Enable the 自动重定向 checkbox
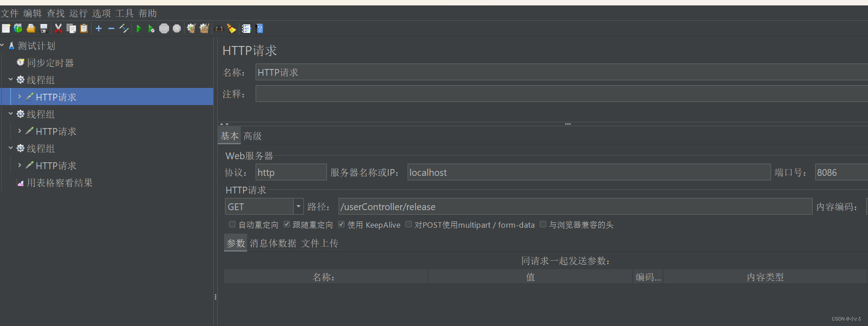The image size is (868, 326). [x=232, y=224]
